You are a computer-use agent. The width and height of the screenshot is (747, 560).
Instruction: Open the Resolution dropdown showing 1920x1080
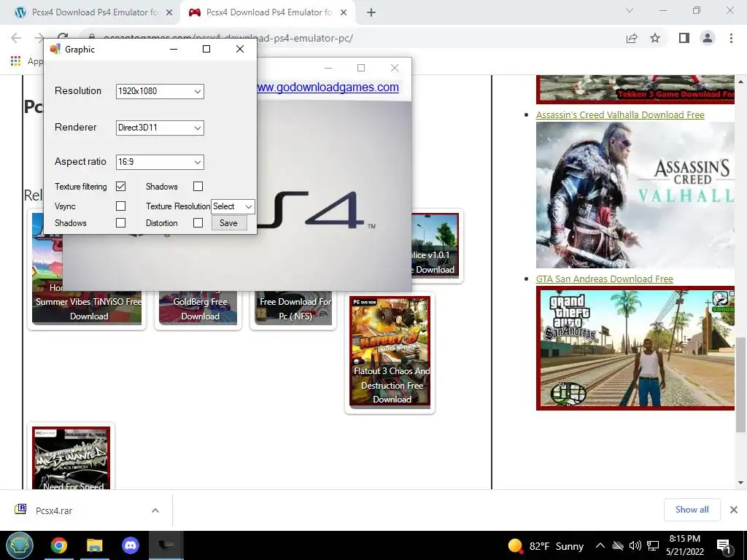click(160, 91)
